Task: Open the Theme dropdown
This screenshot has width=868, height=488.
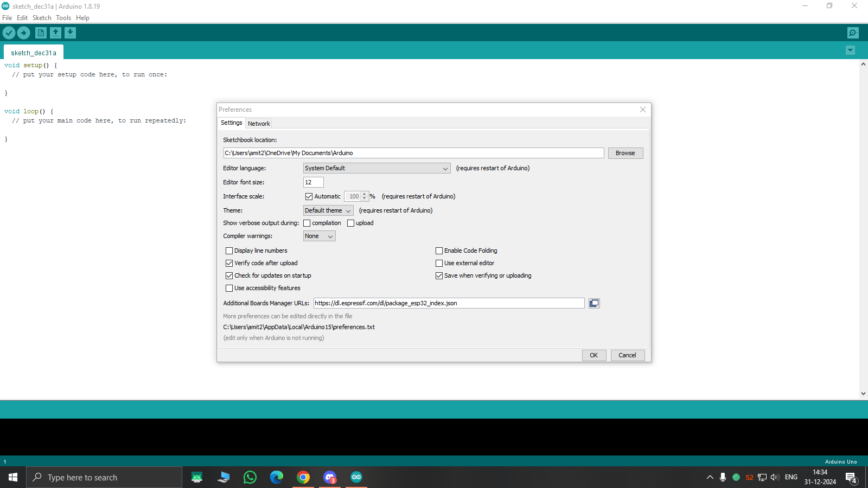Action: (328, 210)
